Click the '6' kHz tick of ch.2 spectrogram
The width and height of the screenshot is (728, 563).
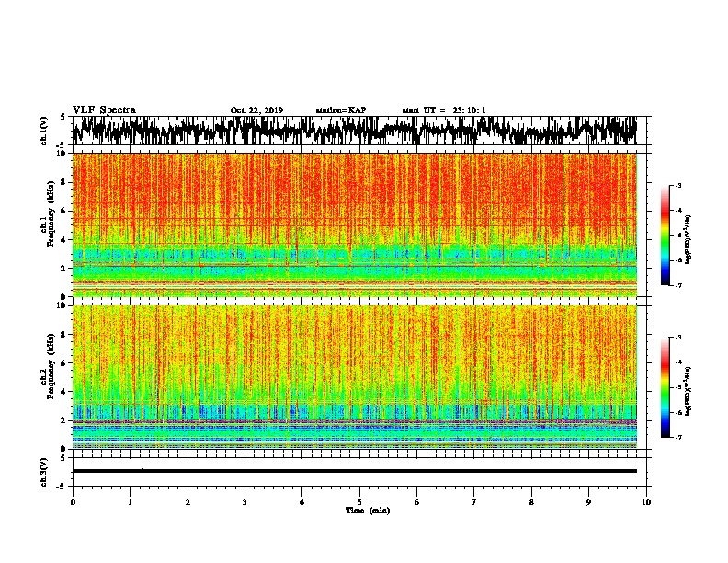65,362
